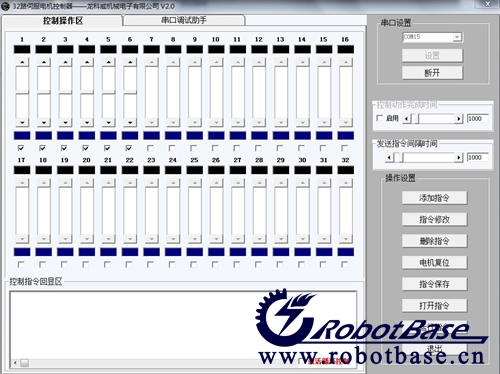
Task: Click up arrow on servo 1 slider
Action: pyautogui.click(x=22, y=62)
